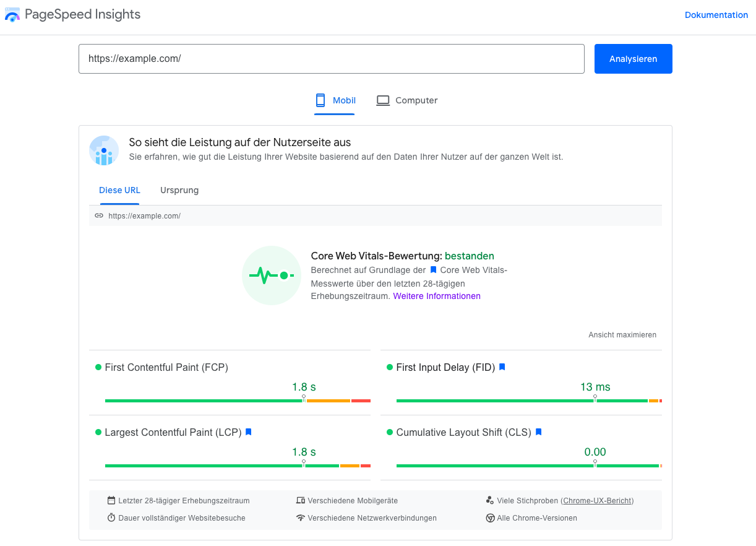
Task: Click the 1.8 s FCP value
Action: click(304, 387)
